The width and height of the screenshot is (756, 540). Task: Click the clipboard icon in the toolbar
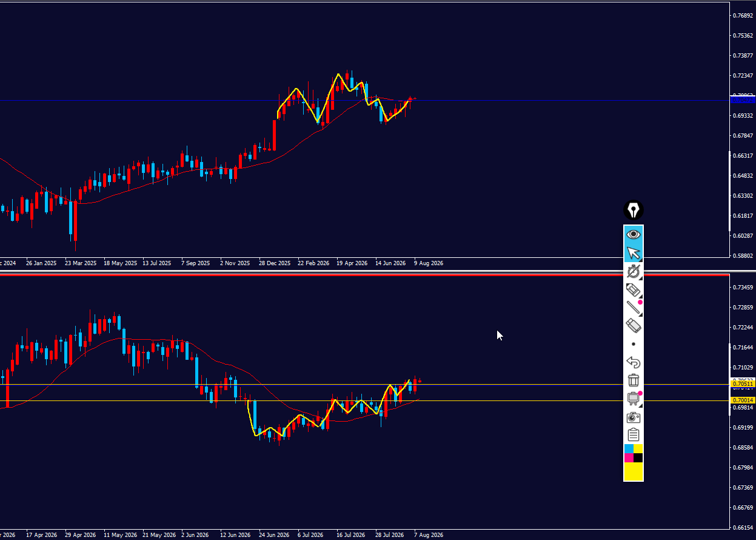tap(634, 435)
